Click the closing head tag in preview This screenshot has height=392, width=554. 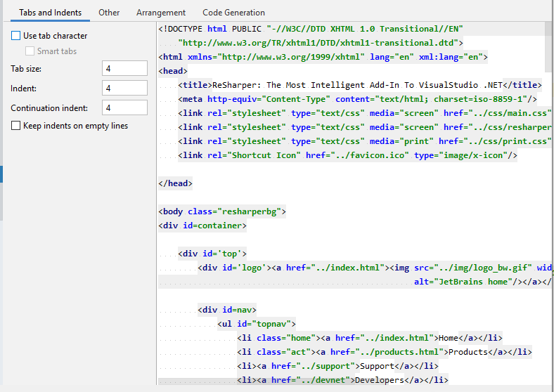click(176, 183)
